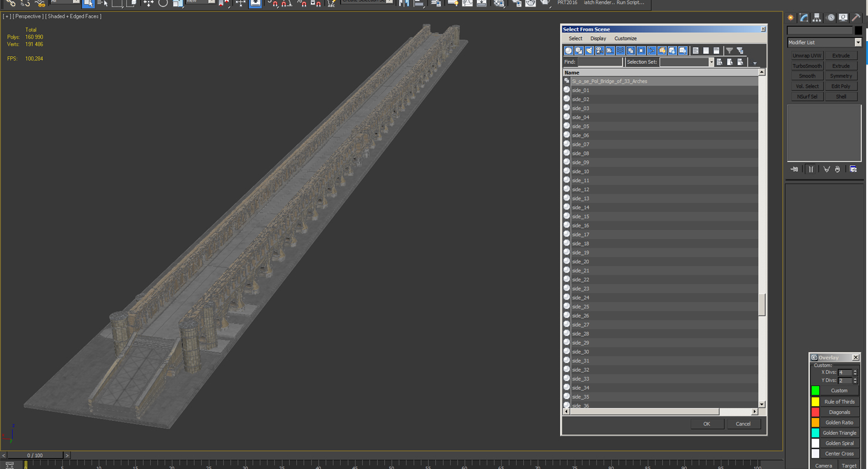Image resolution: width=868 pixels, height=469 pixels.
Task: Click the X Divs spinner arrows
Action: pos(855,372)
